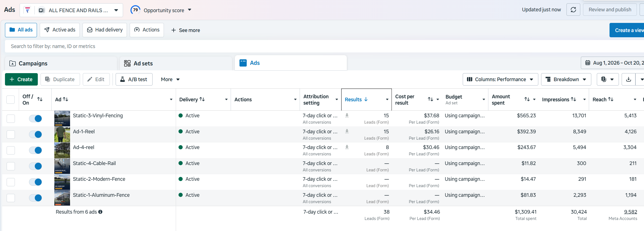Toggle off the Static-4-Cable-Rail ad
Viewport: 644px width, 231px height.
(35, 166)
